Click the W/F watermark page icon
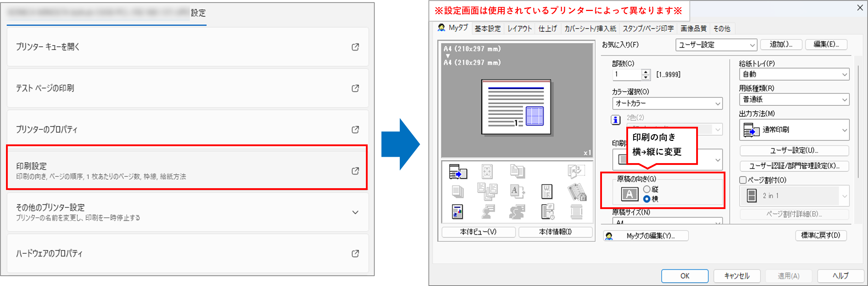Screen dimensions: 868x286 547,192
